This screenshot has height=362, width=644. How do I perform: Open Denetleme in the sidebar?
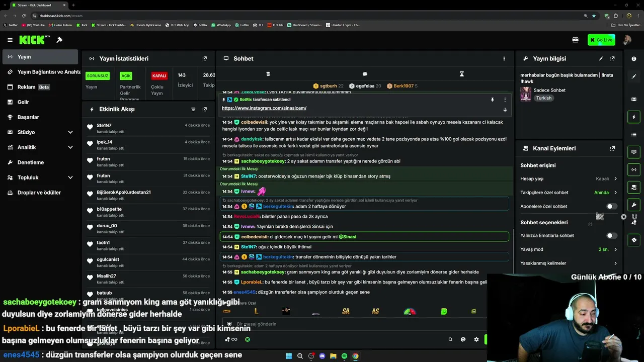tap(40, 162)
